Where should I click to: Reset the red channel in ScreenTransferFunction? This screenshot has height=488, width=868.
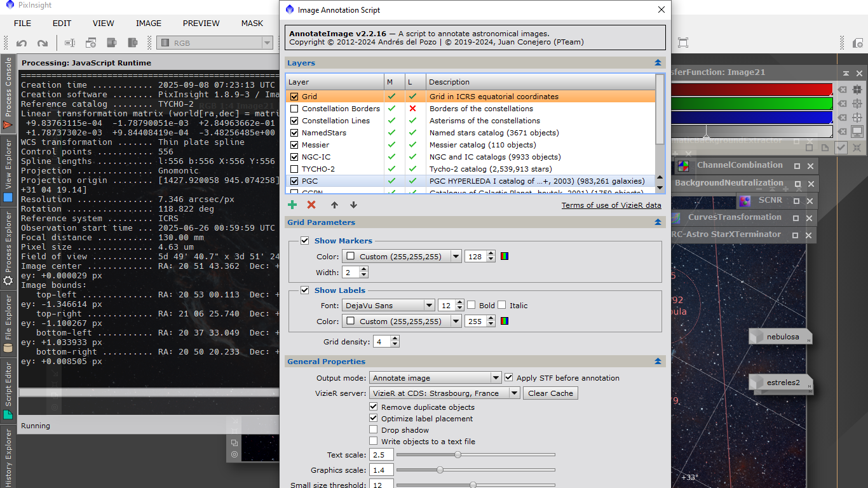point(842,90)
